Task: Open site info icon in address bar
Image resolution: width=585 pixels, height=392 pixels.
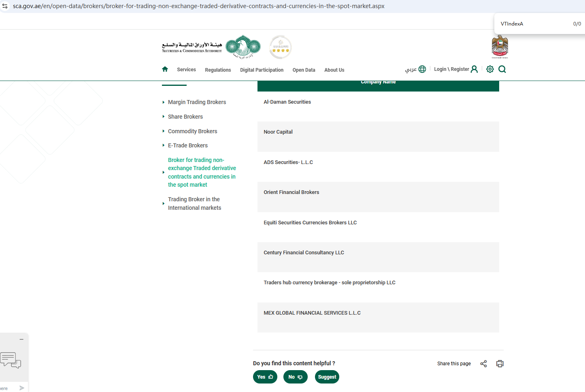Action: 5,6
